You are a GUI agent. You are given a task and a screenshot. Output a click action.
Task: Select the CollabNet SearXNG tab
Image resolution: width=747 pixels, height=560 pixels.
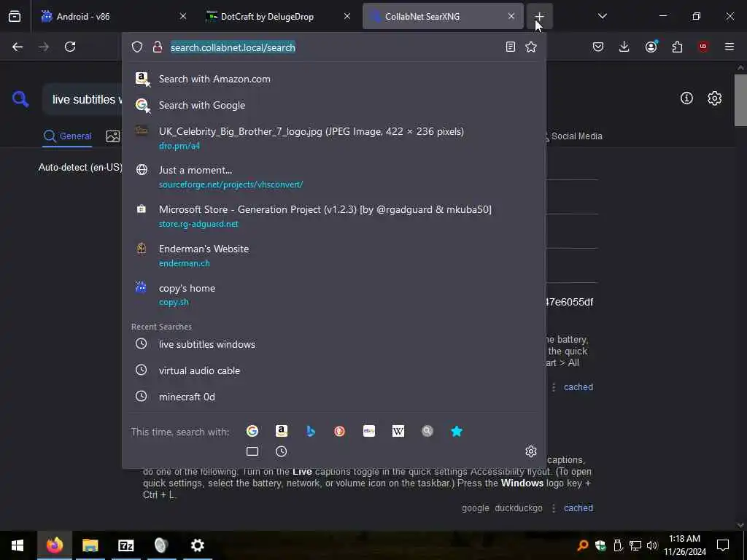pyautogui.click(x=443, y=16)
